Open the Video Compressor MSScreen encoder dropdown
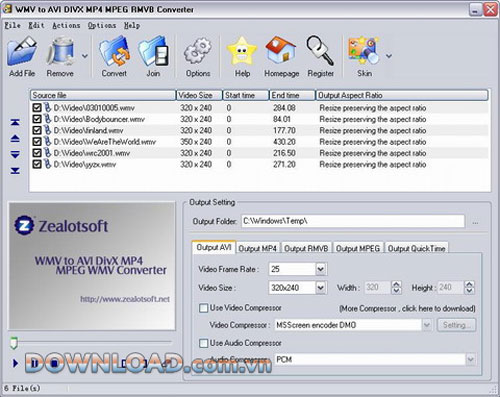This screenshot has height=397, width=500. point(427,325)
